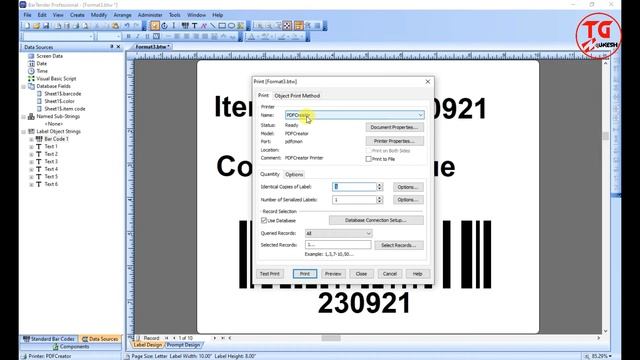This screenshot has height=360, width=640.
Task: Click the Italic formatting icon
Action: pyautogui.click(x=138, y=37)
